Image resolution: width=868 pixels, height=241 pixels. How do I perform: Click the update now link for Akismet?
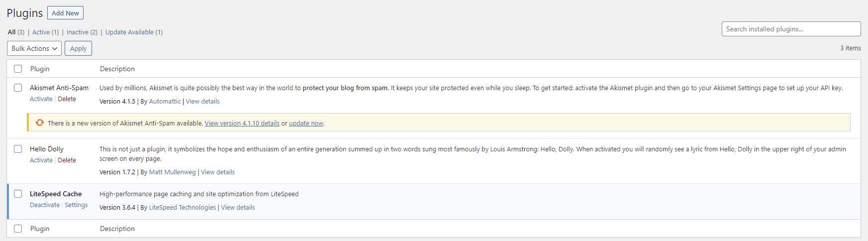coord(306,123)
